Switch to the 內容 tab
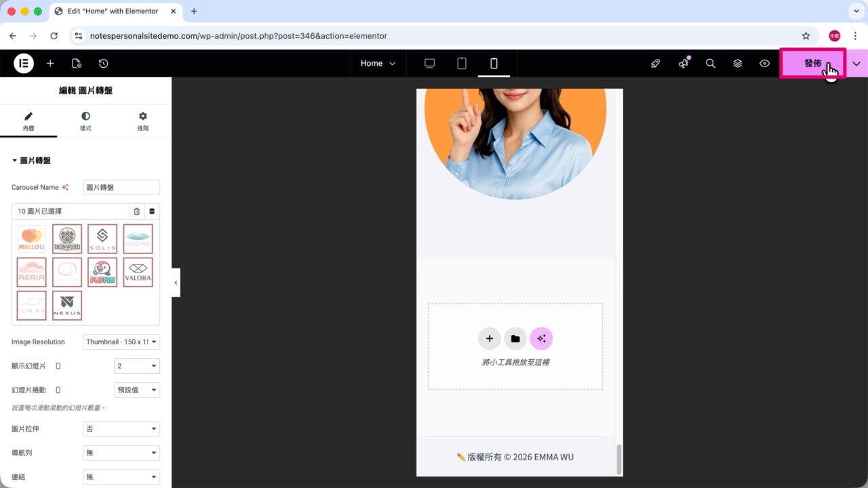The height and width of the screenshot is (488, 868). coord(28,121)
